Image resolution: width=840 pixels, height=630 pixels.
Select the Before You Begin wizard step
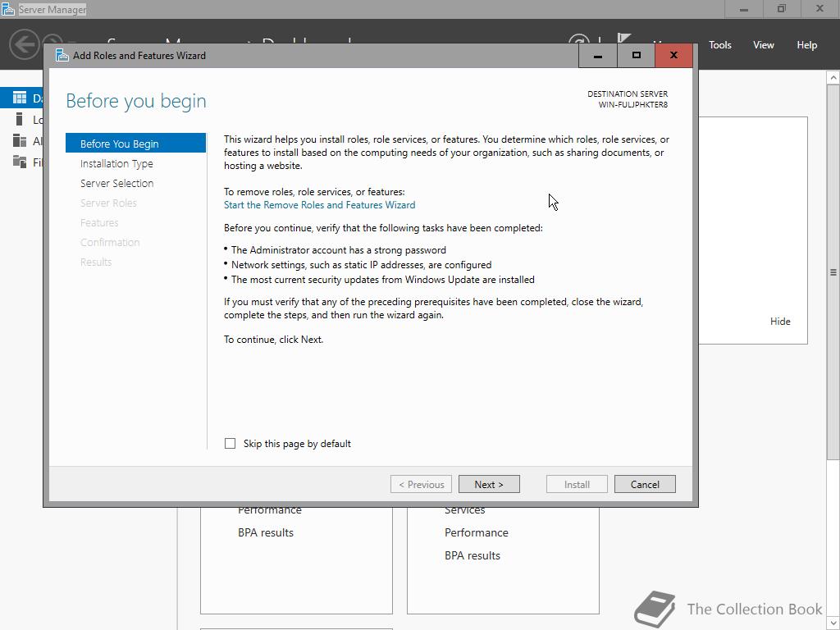click(135, 144)
